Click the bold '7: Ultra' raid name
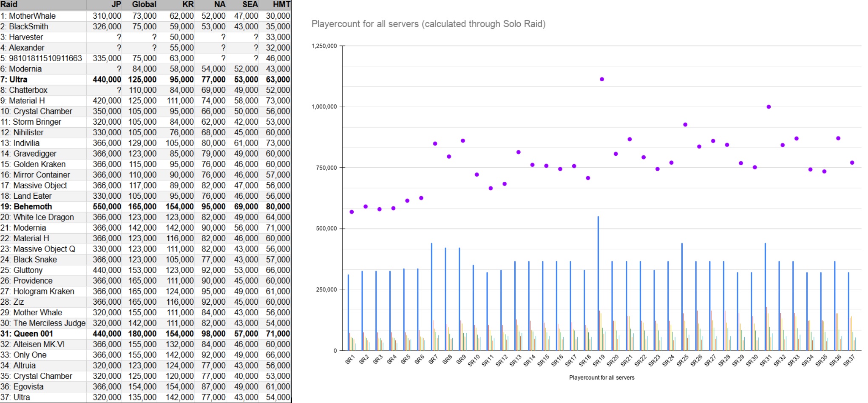868x403 pixels. click(x=14, y=80)
